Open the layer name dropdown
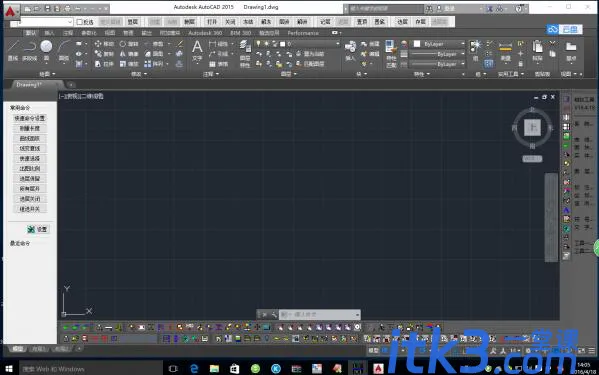 tap(337, 44)
